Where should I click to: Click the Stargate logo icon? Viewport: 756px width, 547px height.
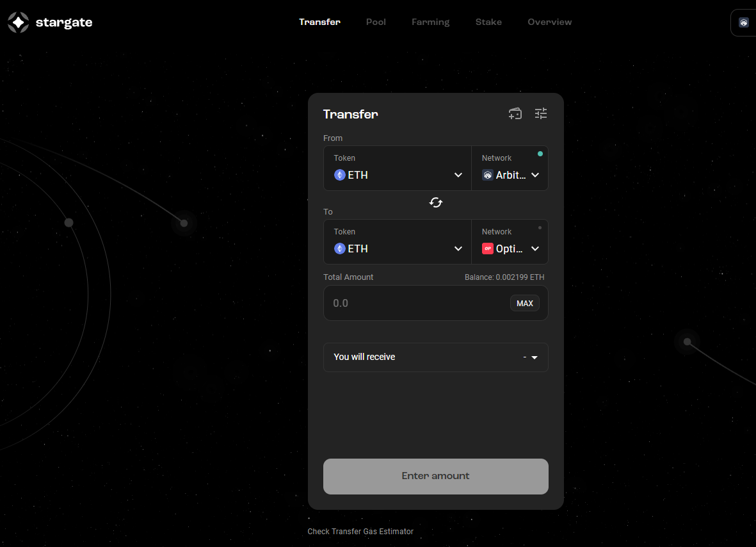coord(19,22)
